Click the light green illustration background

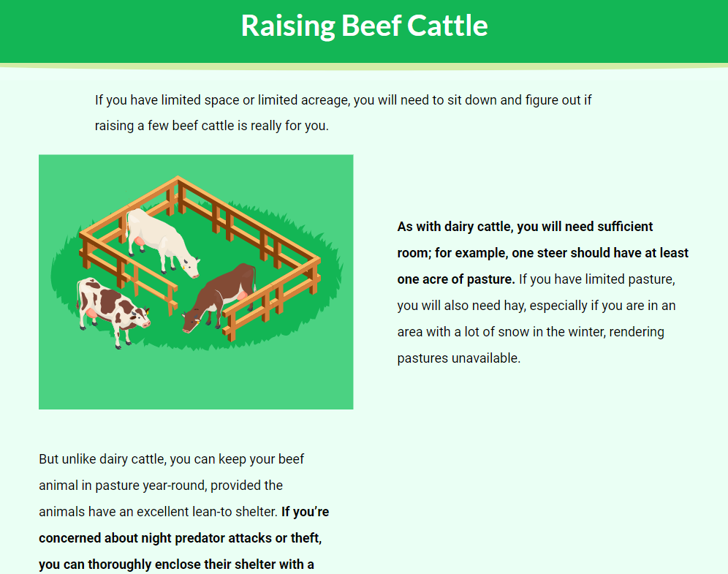(x=195, y=381)
